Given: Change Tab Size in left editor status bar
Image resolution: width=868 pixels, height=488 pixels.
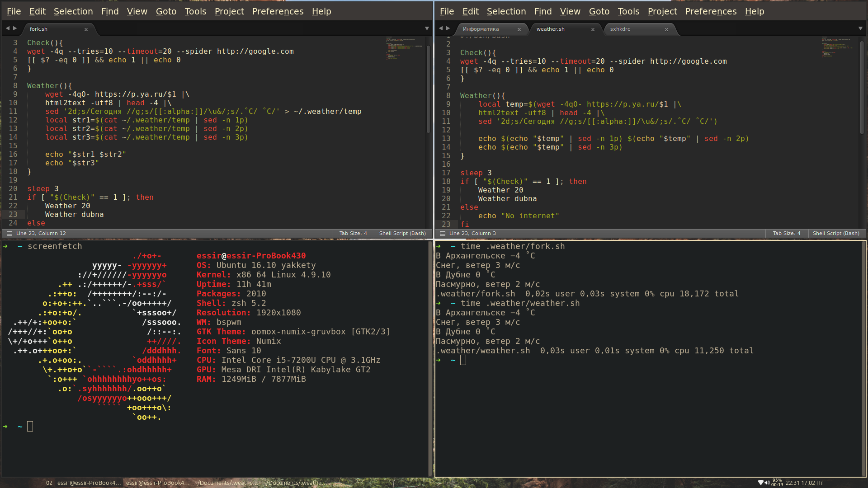Looking at the screenshot, I should coord(353,234).
